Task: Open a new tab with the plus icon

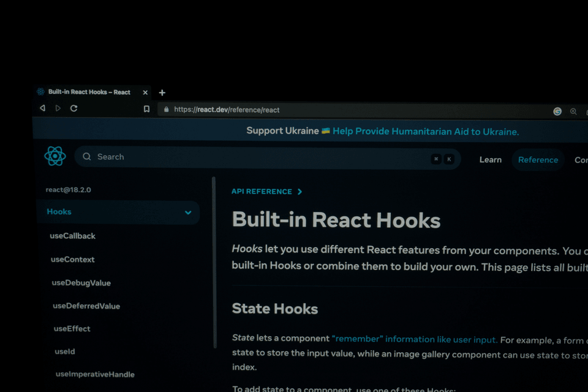Action: click(162, 92)
